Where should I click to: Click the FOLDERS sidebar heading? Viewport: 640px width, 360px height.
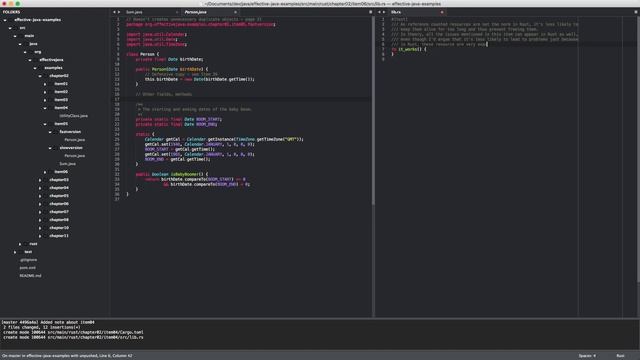click(x=11, y=12)
